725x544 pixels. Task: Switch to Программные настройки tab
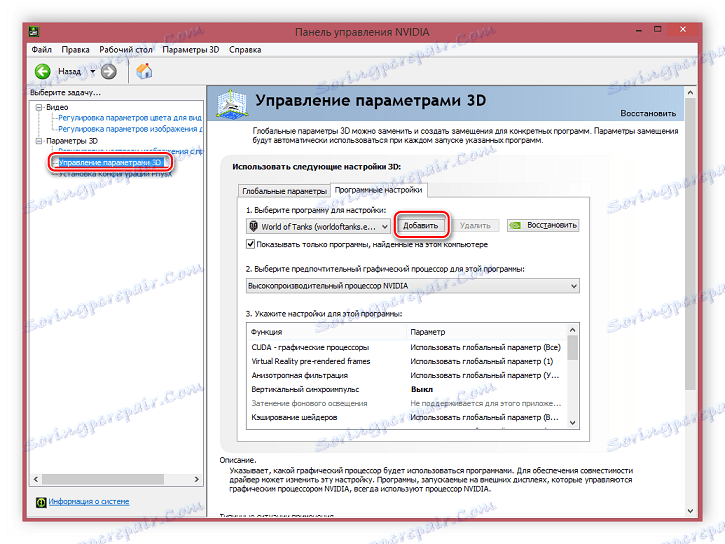379,190
